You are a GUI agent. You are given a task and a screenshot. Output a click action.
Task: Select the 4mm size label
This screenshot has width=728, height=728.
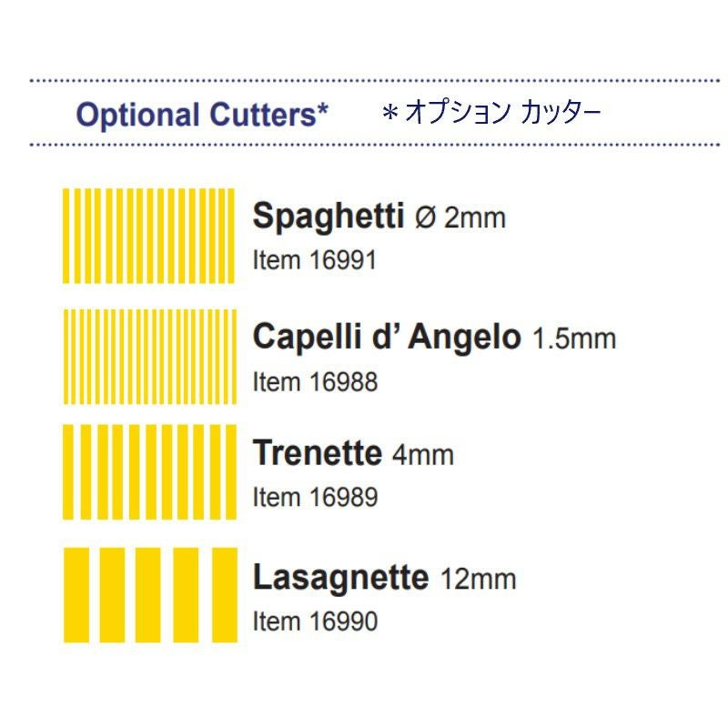tap(422, 454)
